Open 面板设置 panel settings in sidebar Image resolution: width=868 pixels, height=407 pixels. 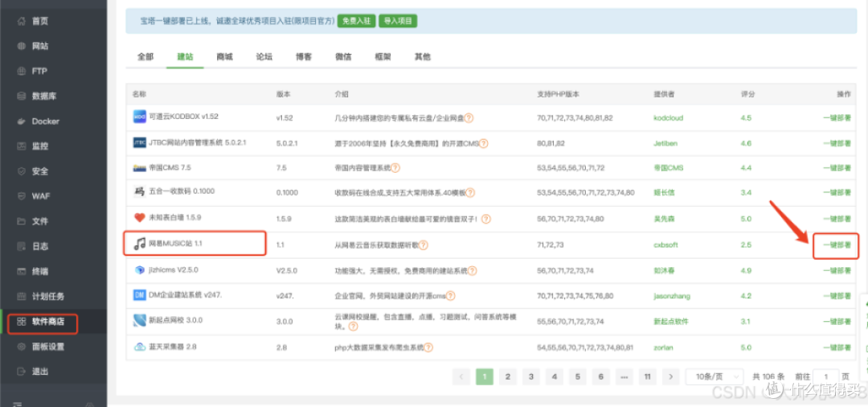[47, 347]
